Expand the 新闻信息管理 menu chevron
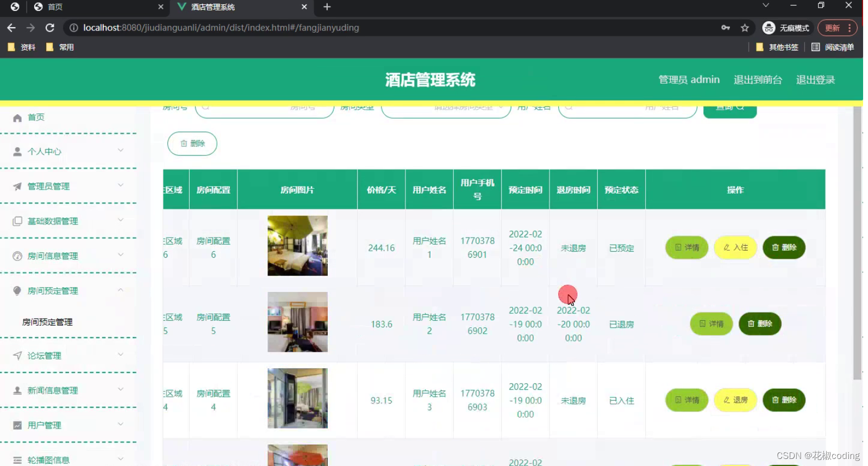868x466 pixels. pos(121,389)
